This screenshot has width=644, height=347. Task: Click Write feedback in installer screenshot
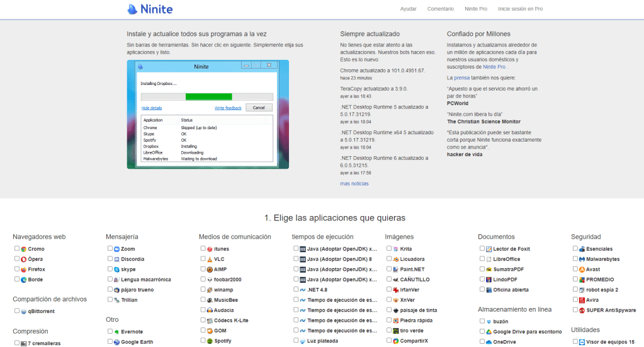[x=228, y=108]
